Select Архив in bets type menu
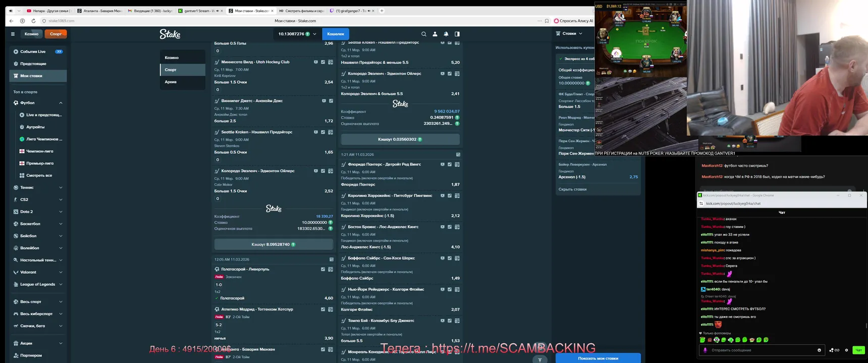 (x=183, y=82)
